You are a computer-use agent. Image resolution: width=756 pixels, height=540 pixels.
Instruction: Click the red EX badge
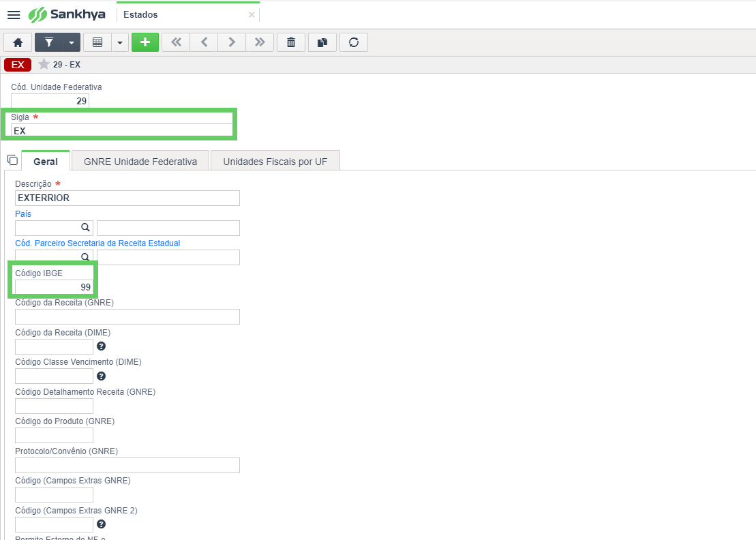[x=18, y=65]
